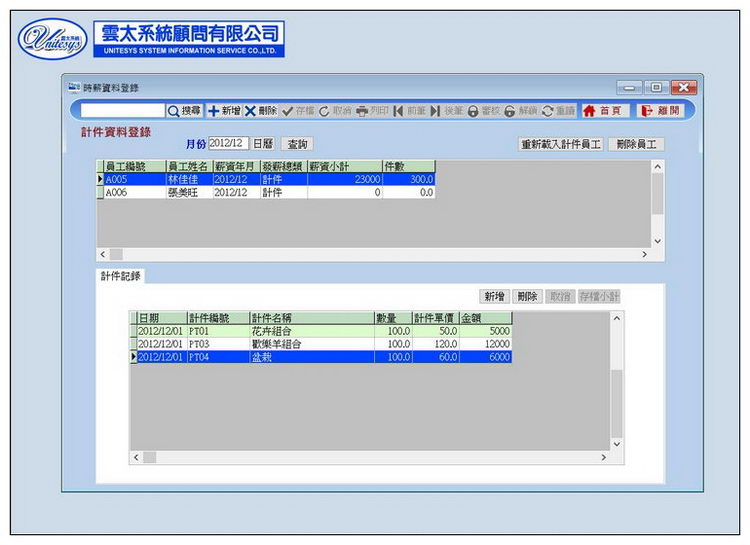Click the Unitesys logo at top left

pyautogui.click(x=53, y=39)
